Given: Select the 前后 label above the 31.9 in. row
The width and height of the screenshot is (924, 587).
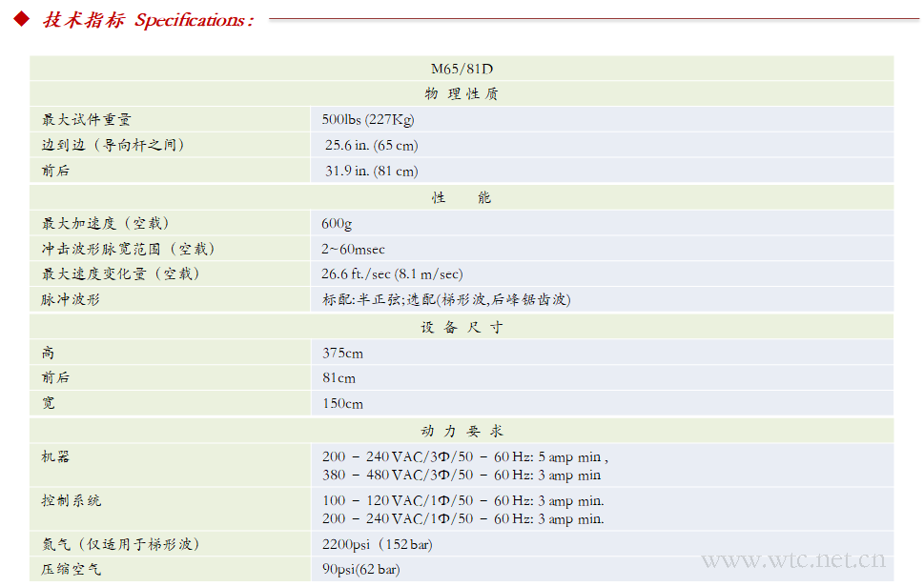Looking at the screenshot, I should click(x=55, y=171).
